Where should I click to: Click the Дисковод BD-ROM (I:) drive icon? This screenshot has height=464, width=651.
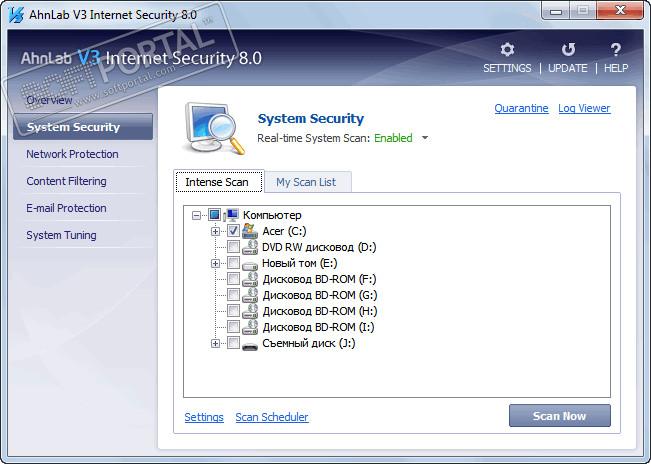click(x=250, y=327)
